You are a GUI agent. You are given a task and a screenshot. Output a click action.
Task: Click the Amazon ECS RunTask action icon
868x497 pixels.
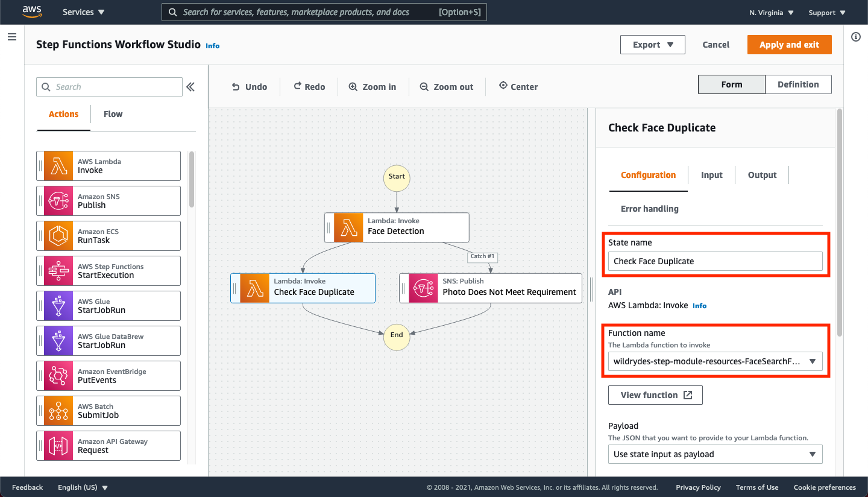click(58, 236)
